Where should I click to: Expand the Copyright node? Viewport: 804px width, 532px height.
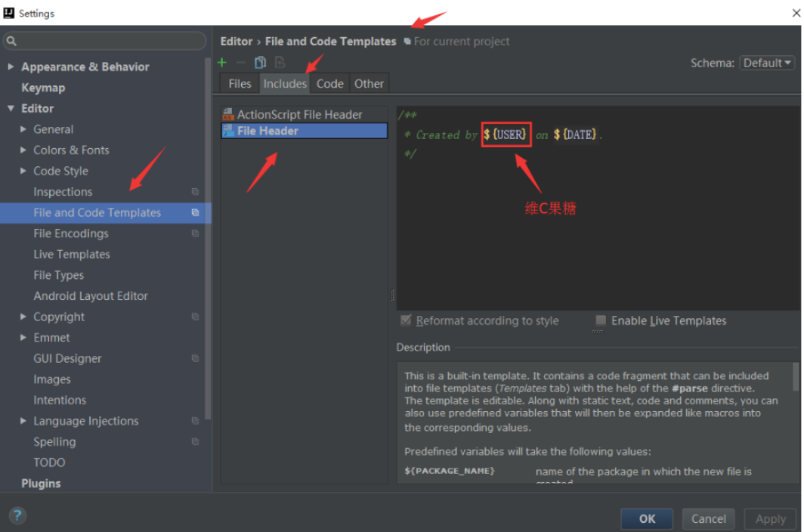[23, 317]
